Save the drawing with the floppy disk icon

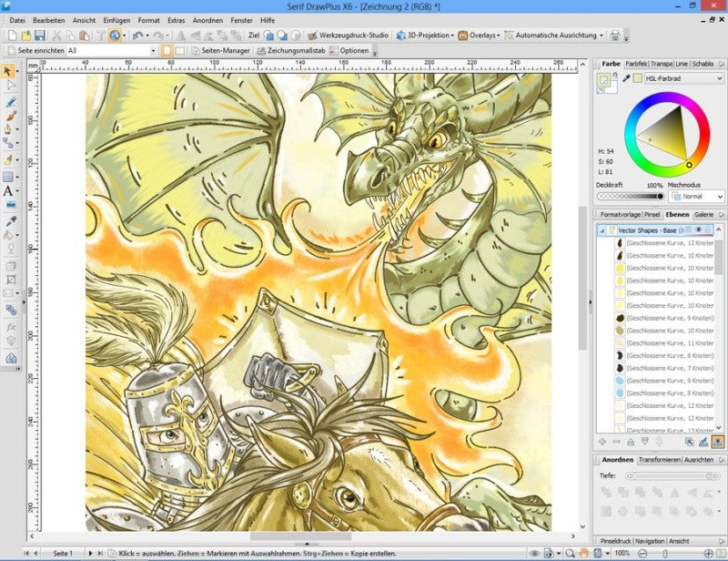(40, 36)
